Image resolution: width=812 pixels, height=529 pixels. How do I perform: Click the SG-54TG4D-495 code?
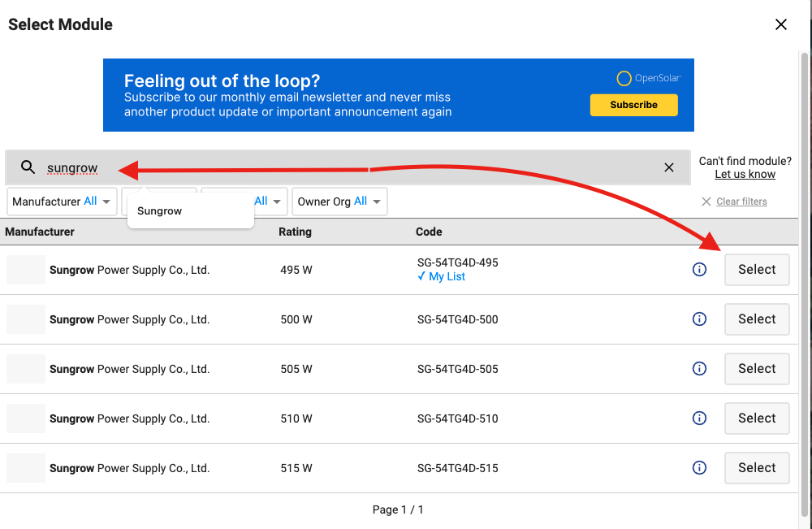click(458, 262)
